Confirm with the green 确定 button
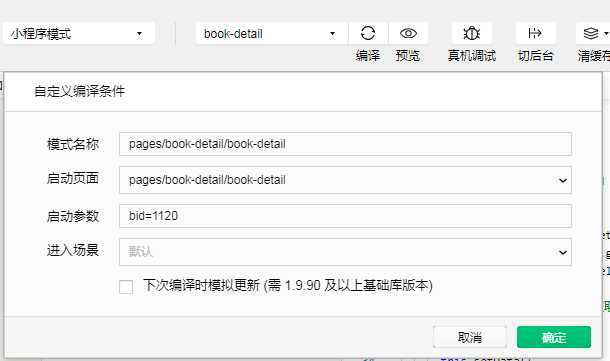 pos(554,337)
